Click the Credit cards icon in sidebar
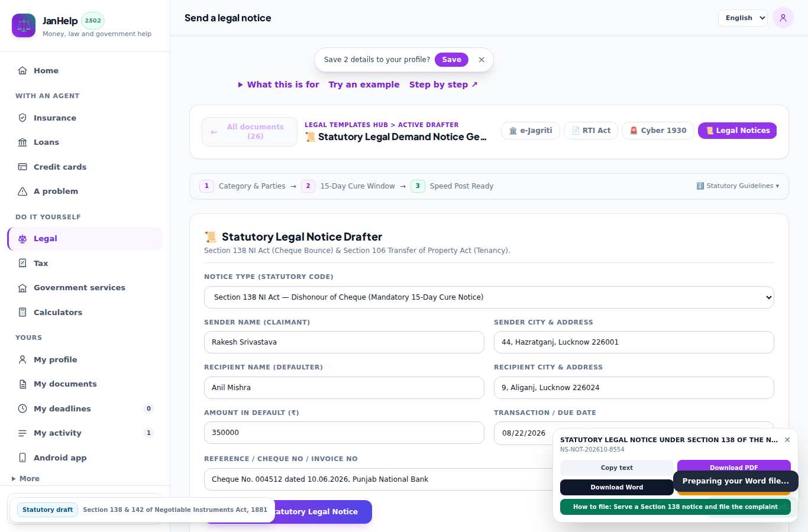This screenshot has width=808, height=532. [22, 167]
